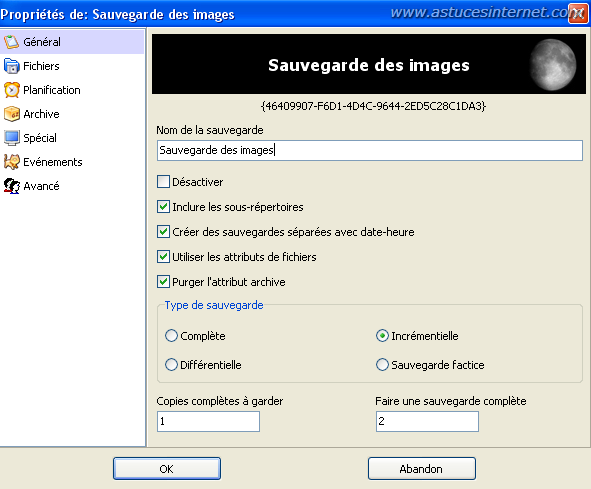Click the Copies complètes à garder field
Viewport: 591px width, 489px height.
[208, 421]
